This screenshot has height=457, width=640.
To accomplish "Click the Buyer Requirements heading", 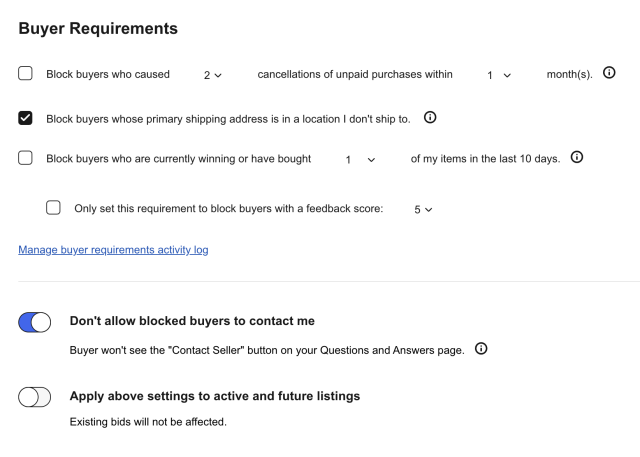I will [x=98, y=29].
